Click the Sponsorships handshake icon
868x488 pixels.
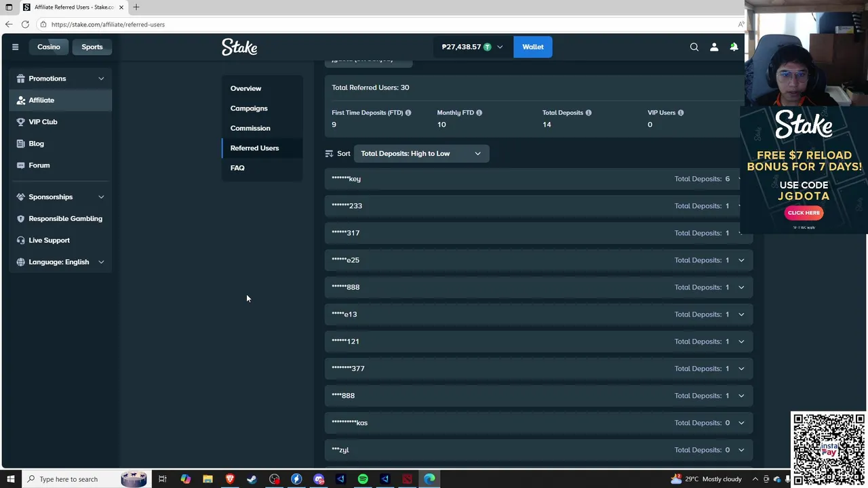(20, 197)
